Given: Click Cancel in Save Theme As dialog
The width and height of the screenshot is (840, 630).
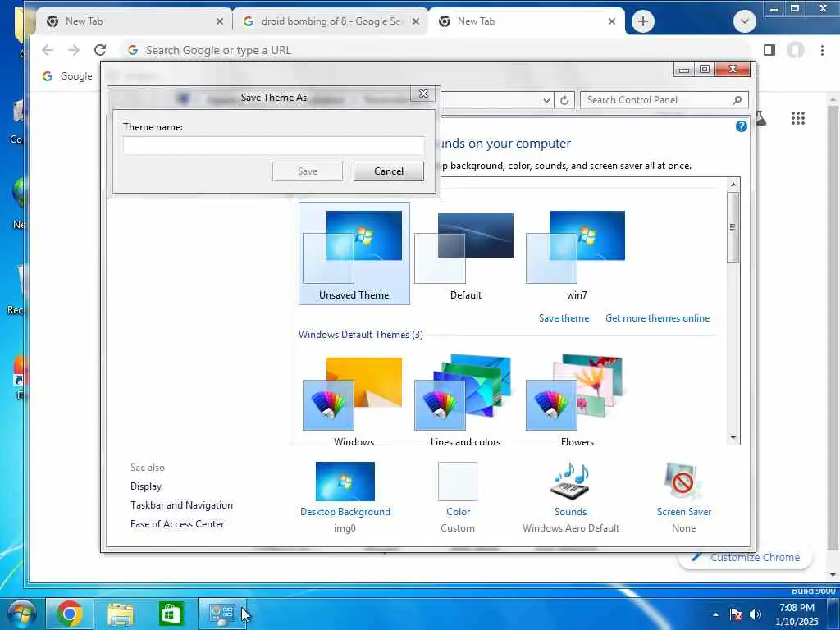Looking at the screenshot, I should pos(388,171).
